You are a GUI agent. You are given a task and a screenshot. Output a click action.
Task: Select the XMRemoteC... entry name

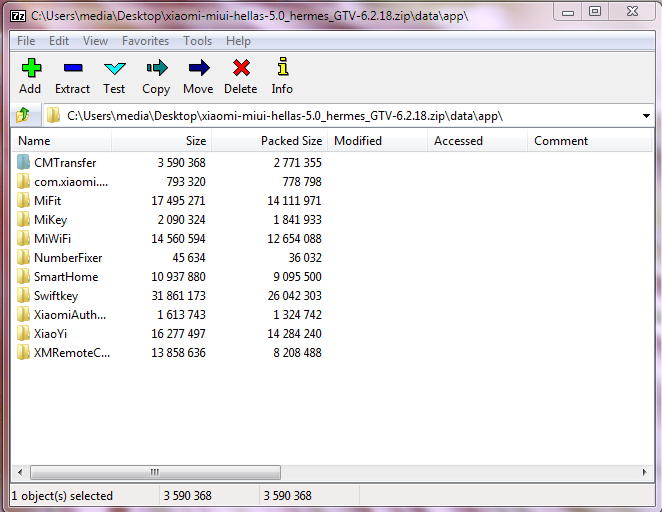pos(72,352)
